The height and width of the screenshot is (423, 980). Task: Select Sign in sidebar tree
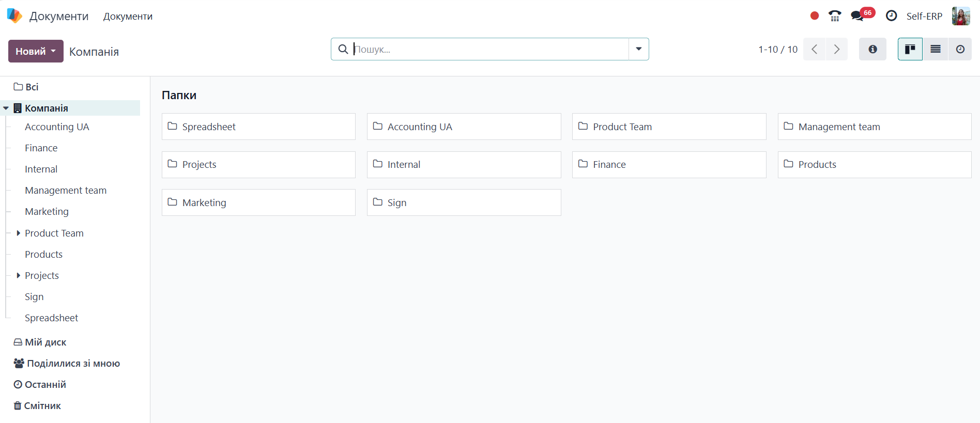point(34,296)
